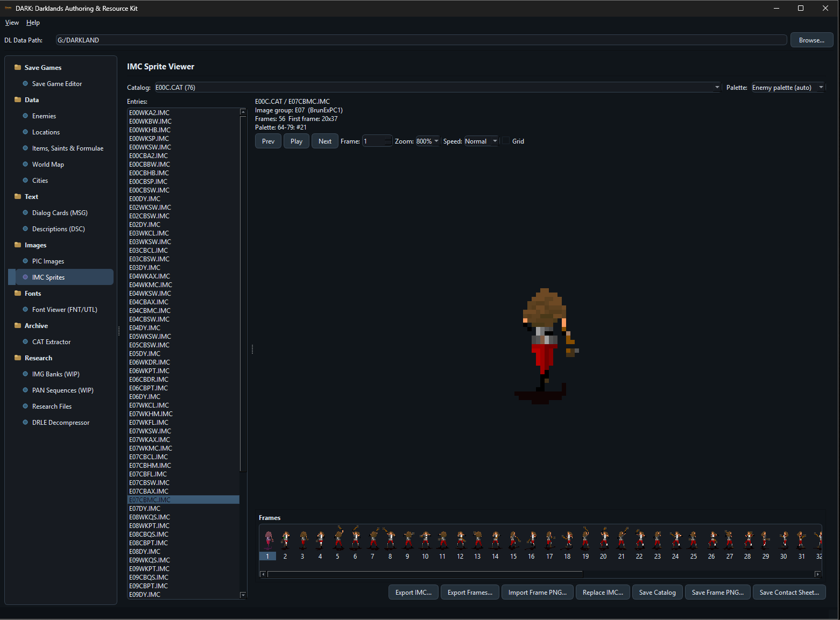Open the Speed dropdown
840x620 pixels.
click(x=481, y=141)
